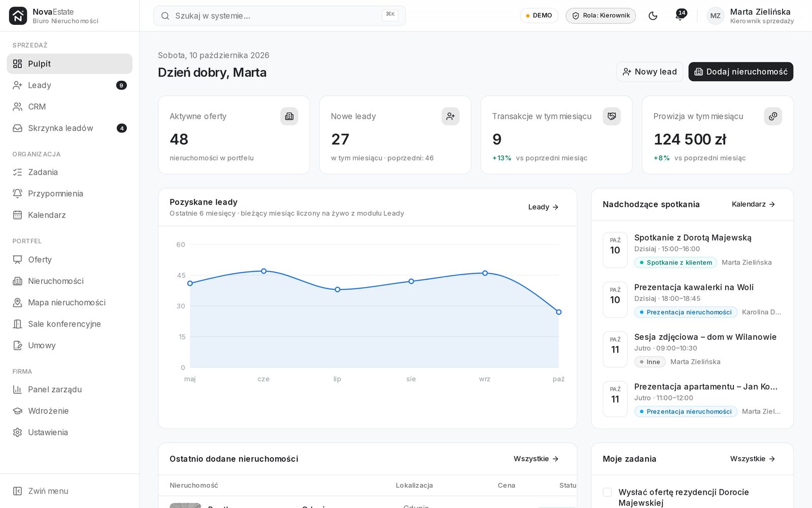Click the MZ user avatar
Image resolution: width=812 pixels, height=508 pixels.
click(x=715, y=16)
